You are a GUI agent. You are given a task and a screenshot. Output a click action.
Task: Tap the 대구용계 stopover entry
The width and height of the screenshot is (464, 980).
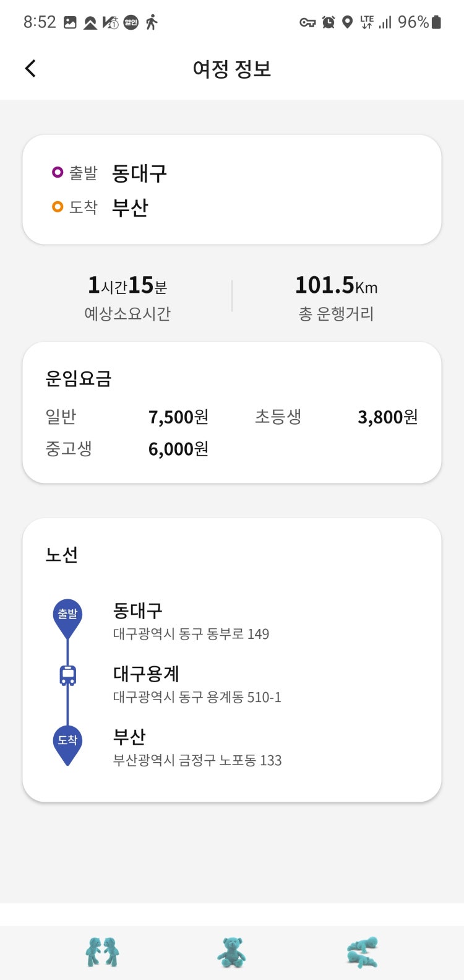[197, 684]
